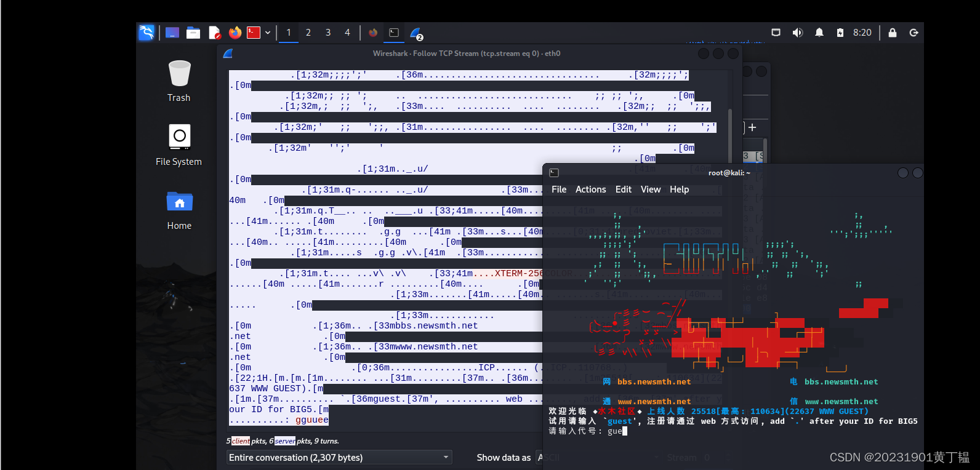Click the Wireshark fin icon in the title bar

click(228, 54)
